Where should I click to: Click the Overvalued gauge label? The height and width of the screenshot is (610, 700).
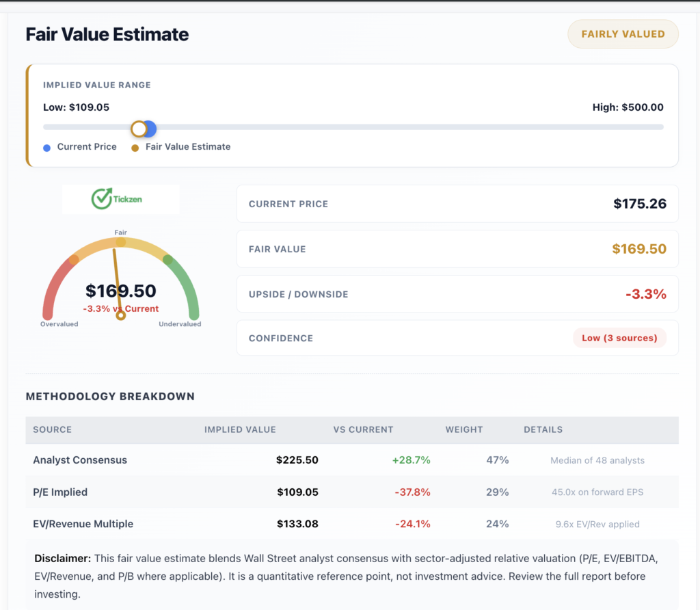point(59,323)
